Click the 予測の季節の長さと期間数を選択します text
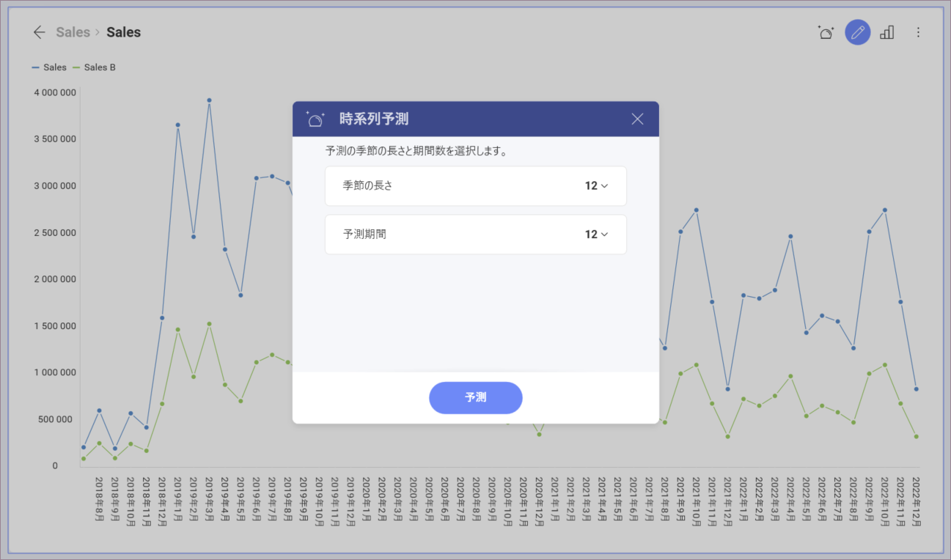Screen dimensions: 951x560 416,152
